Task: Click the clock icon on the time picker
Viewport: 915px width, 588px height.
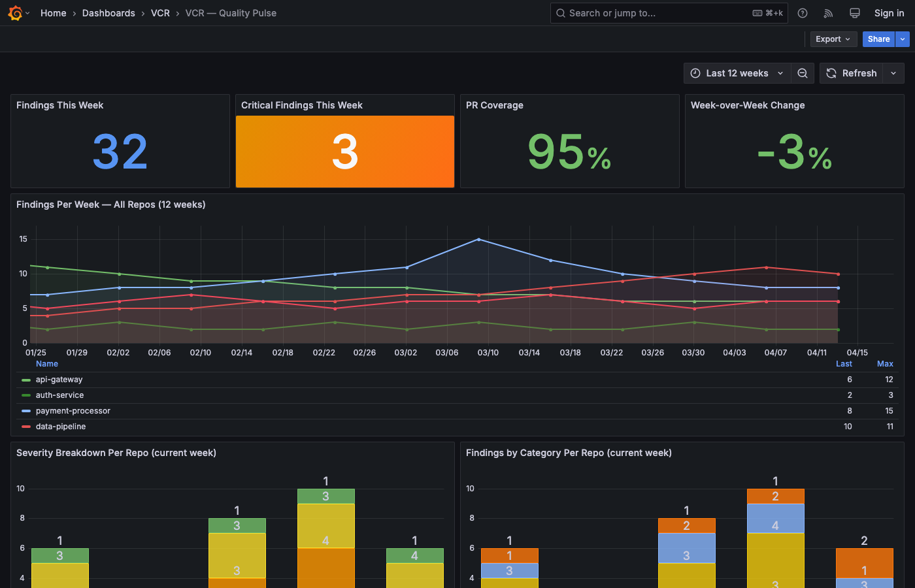Action: pyautogui.click(x=696, y=73)
